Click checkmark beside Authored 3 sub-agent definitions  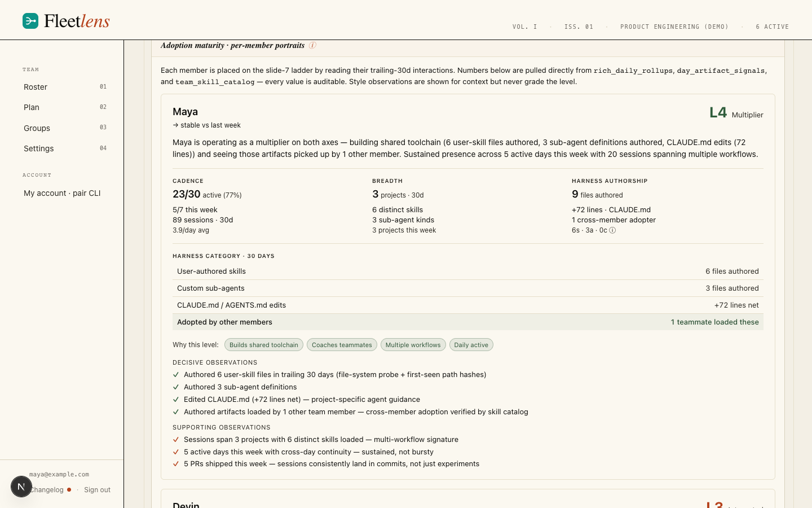176,387
